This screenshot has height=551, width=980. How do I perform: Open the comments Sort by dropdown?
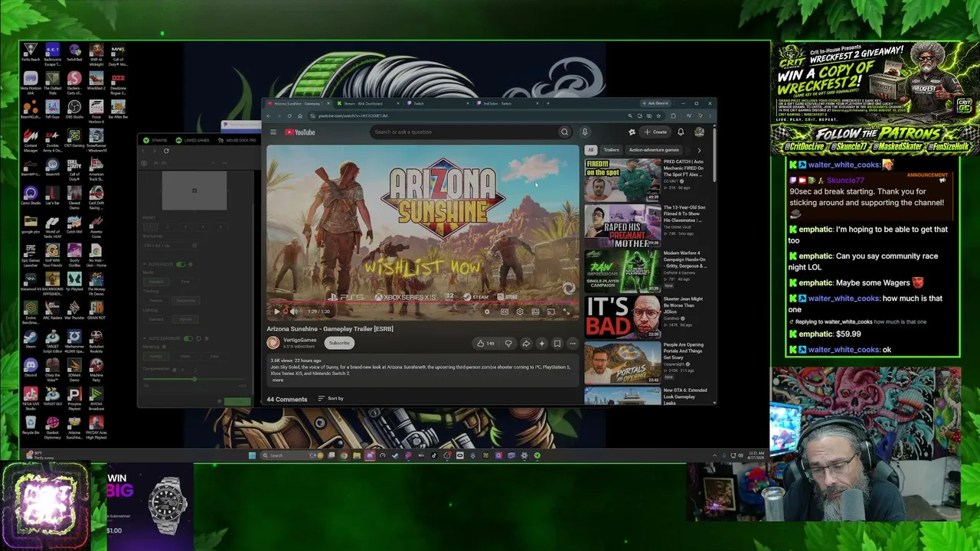pyautogui.click(x=331, y=399)
